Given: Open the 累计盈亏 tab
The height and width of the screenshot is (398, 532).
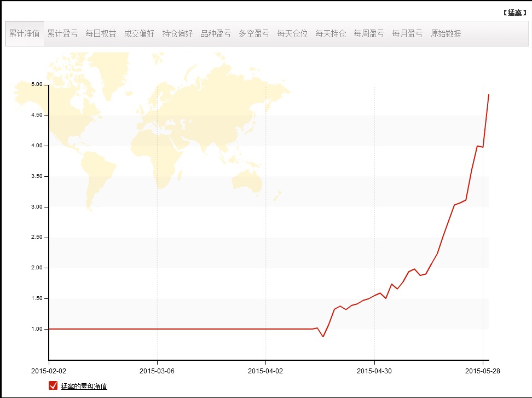Looking at the screenshot, I should click(x=63, y=33).
